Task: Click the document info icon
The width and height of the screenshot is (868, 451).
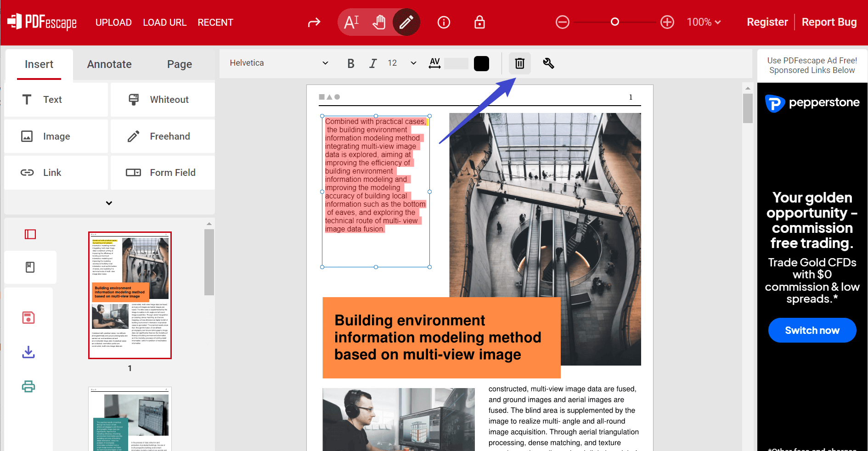Action: 444,22
